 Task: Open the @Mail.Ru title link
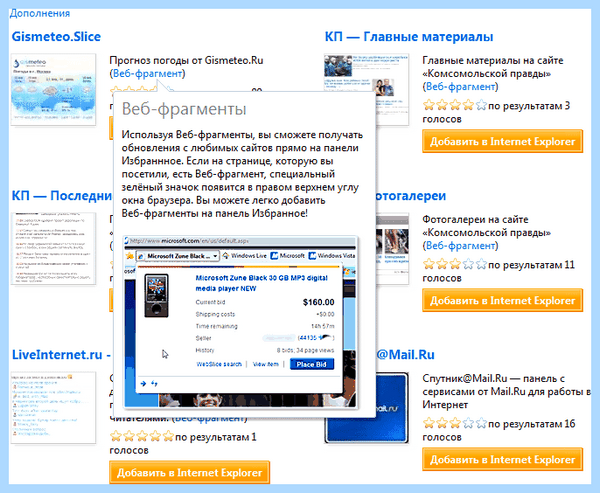(406, 355)
